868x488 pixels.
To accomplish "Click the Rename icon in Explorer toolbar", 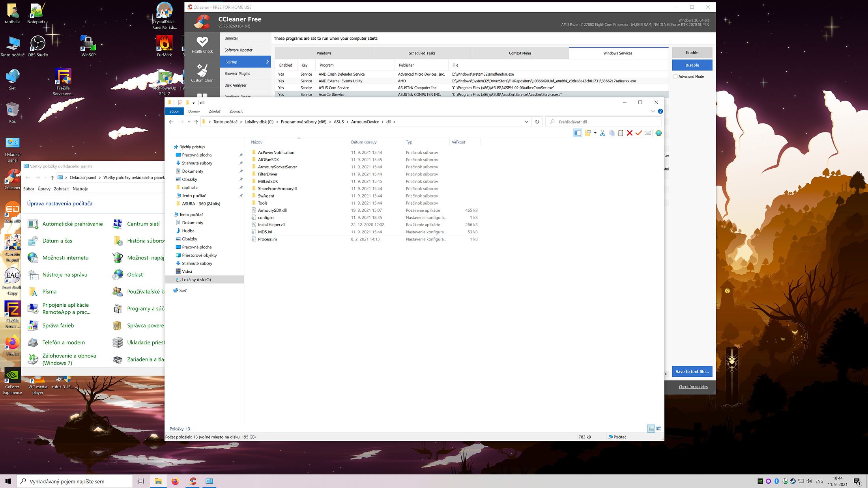I will coord(648,133).
